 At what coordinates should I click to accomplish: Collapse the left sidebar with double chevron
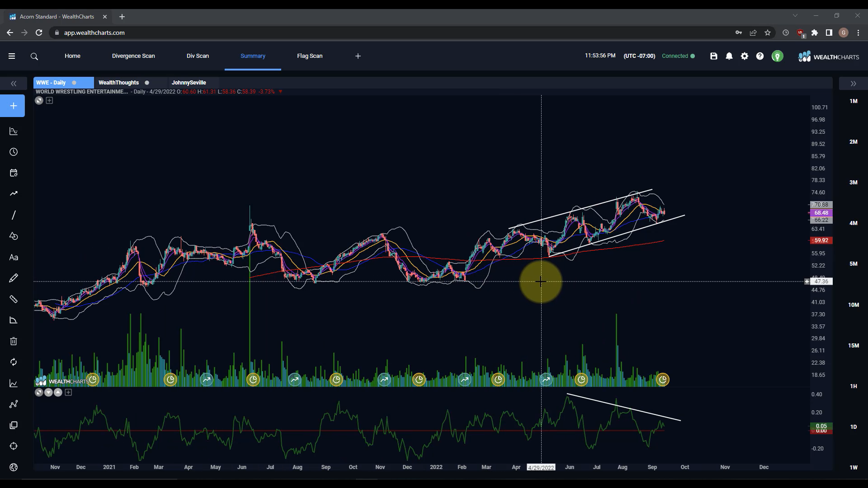pos(14,84)
